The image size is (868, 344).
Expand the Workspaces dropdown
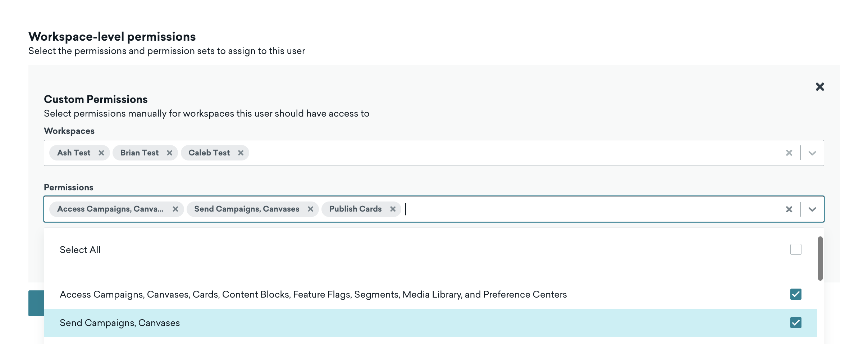click(812, 153)
